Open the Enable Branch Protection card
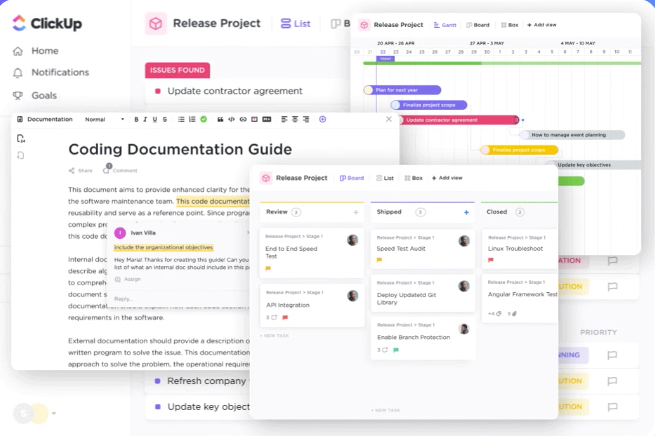The image size is (655, 436). [423, 339]
